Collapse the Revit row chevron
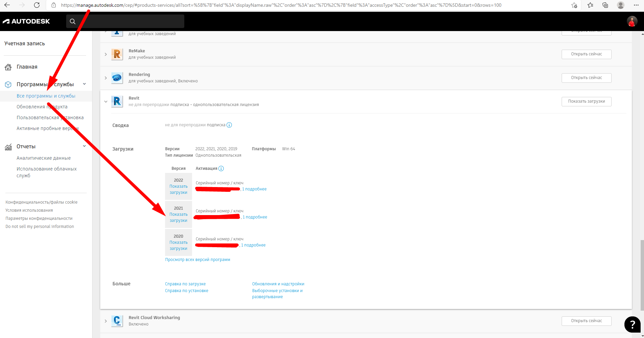The height and width of the screenshot is (338, 644). (x=106, y=102)
